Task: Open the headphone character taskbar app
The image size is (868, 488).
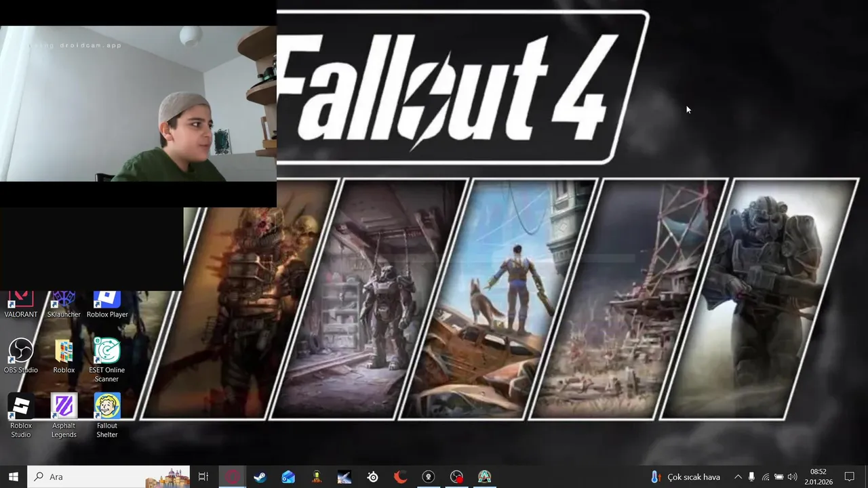Action: (x=316, y=476)
